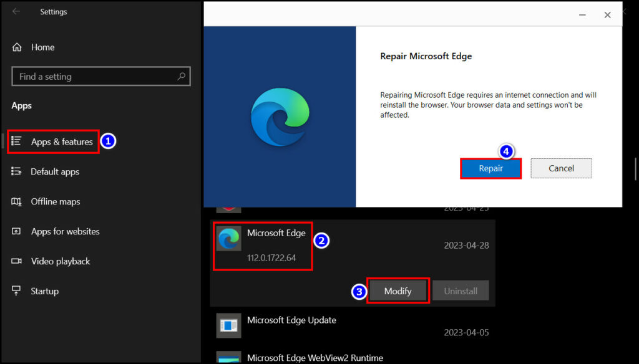
Task: Click the Microsoft Edge logo in repair dialog
Action: coord(280,116)
